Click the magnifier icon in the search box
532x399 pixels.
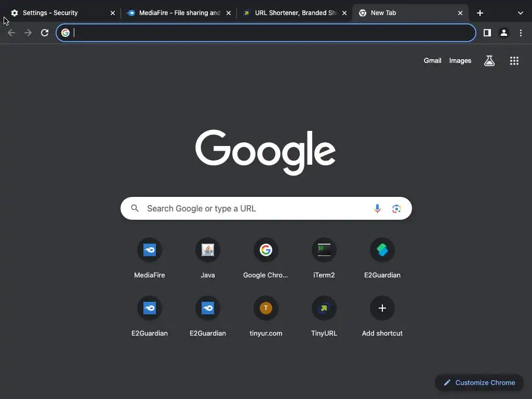[135, 208]
